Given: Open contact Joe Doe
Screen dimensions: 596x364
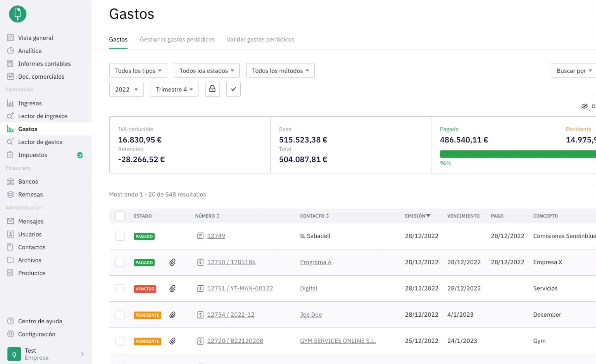Looking at the screenshot, I should (311, 315).
